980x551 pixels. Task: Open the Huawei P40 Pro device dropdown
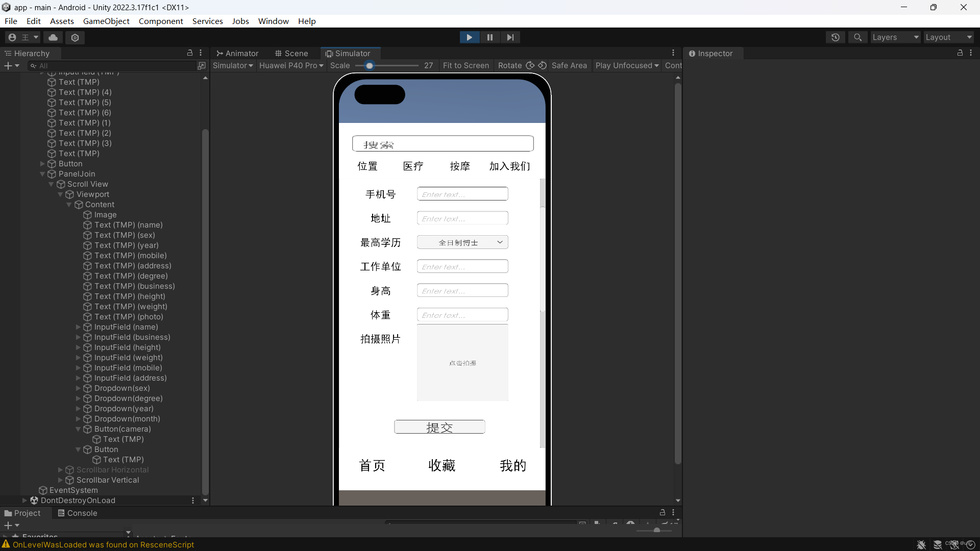pyautogui.click(x=291, y=65)
